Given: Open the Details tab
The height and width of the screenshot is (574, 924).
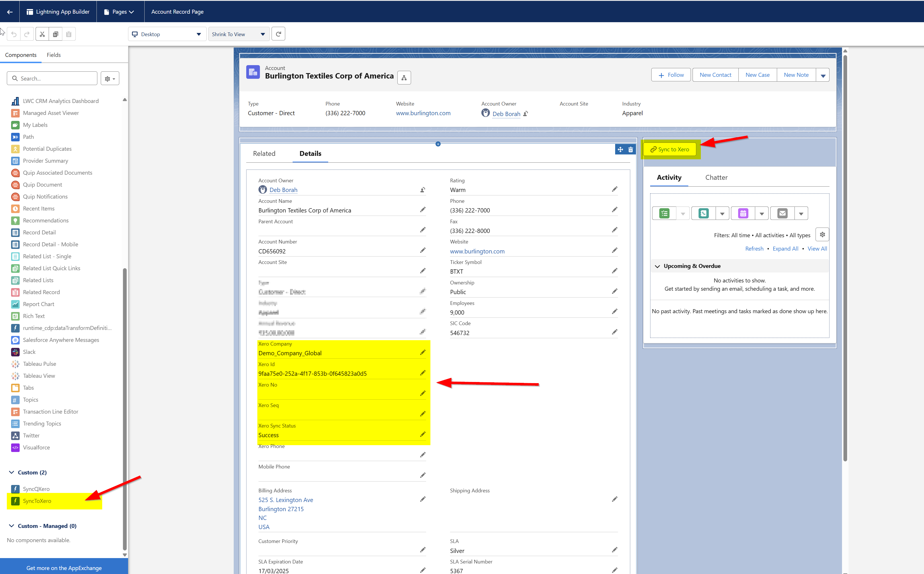Looking at the screenshot, I should (x=310, y=153).
